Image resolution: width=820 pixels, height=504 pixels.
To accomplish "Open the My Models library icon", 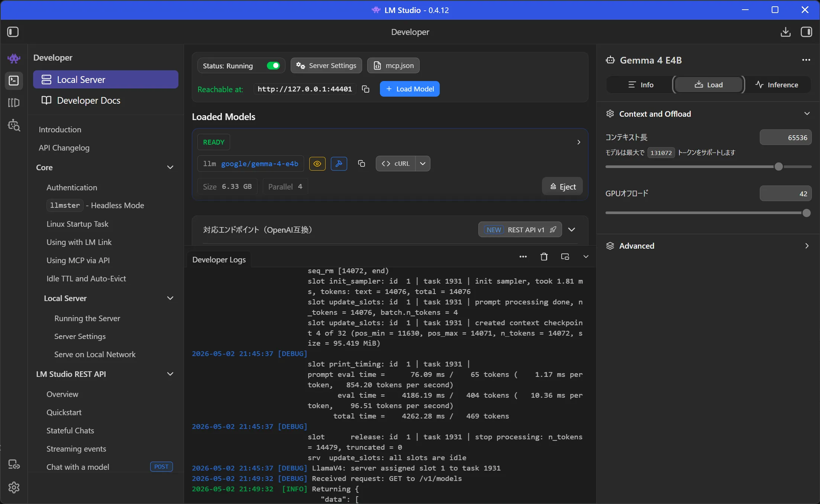I will point(14,103).
